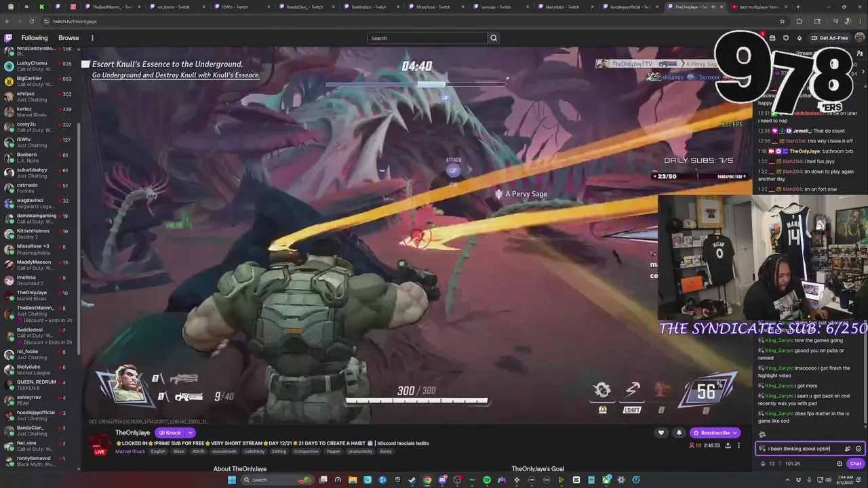Screen dimensions: 868x488
Task: Open Spotify from the taskbar
Action: coord(487,480)
